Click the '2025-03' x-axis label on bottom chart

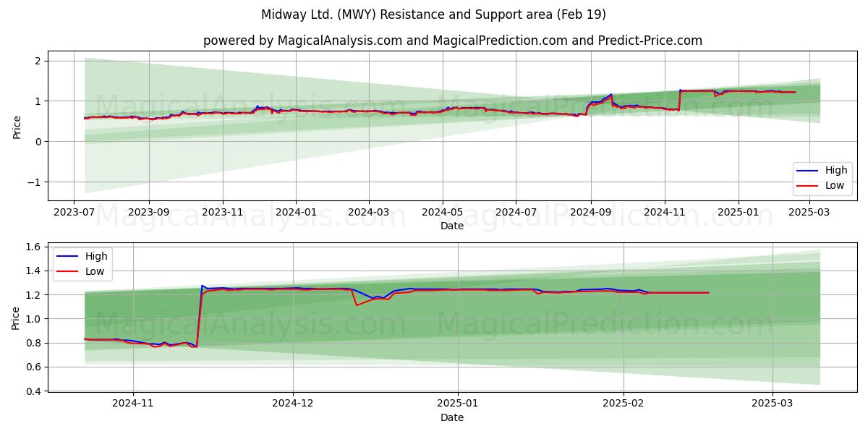click(x=773, y=405)
